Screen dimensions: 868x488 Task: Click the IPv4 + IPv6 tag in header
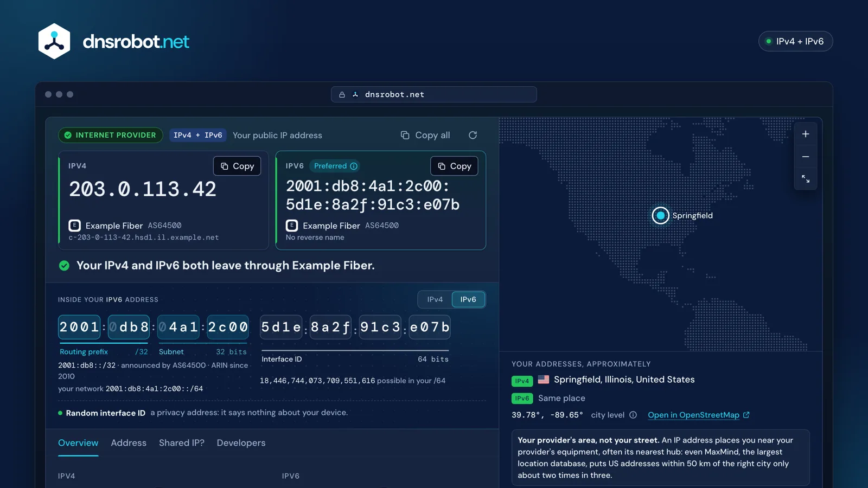(197, 135)
